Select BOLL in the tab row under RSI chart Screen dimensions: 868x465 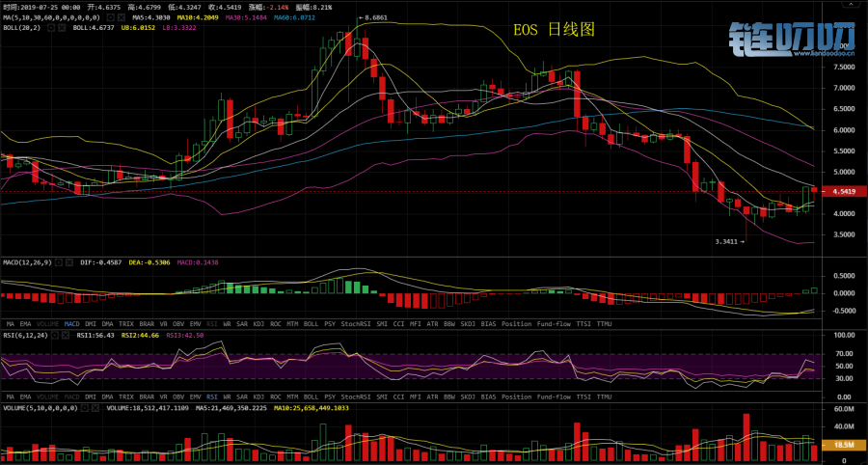tap(311, 397)
